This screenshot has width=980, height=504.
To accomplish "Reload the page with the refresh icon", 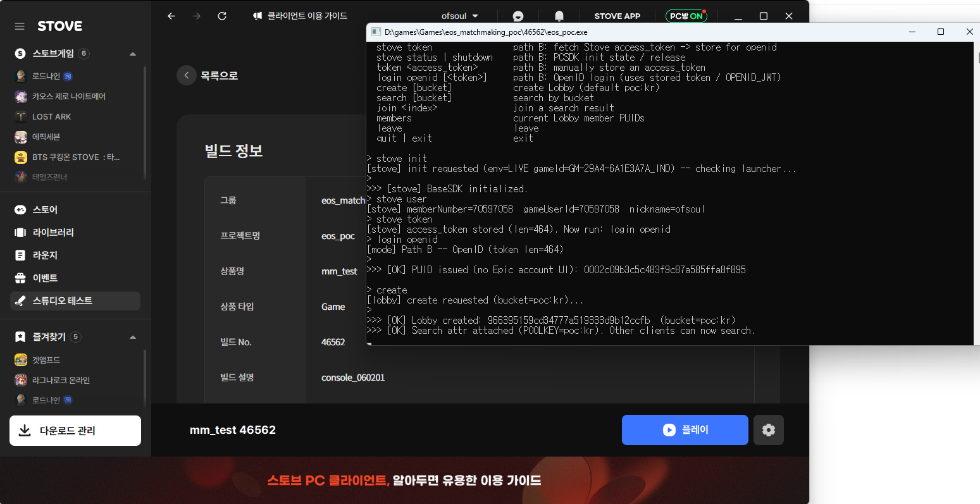I will pyautogui.click(x=222, y=16).
